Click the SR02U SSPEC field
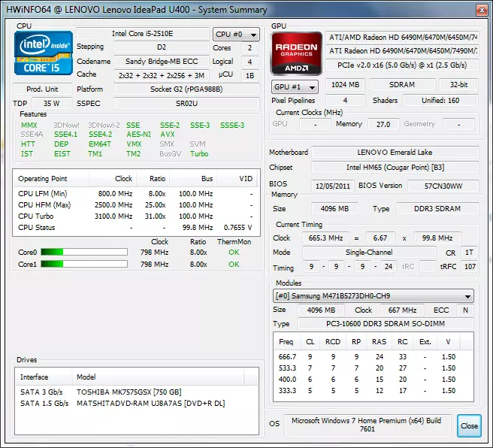493x448 pixels. point(187,104)
